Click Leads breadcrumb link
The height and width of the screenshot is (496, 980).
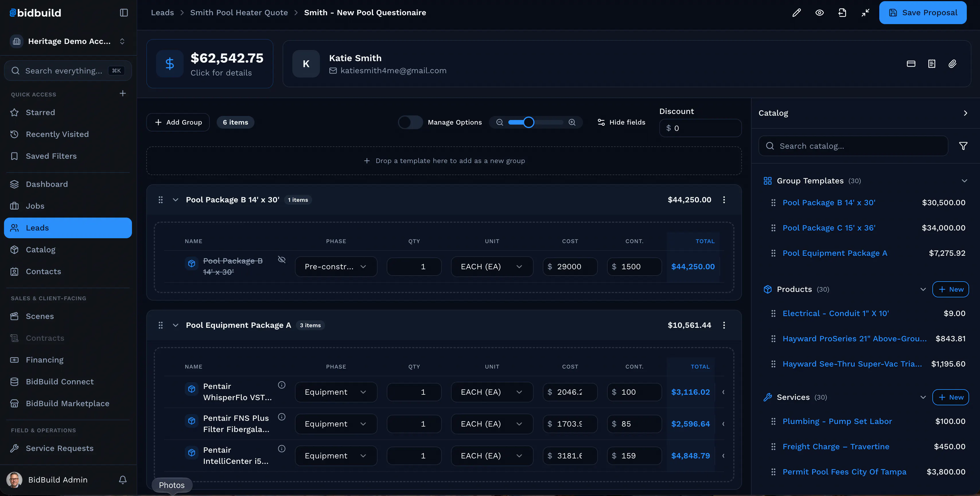[162, 13]
